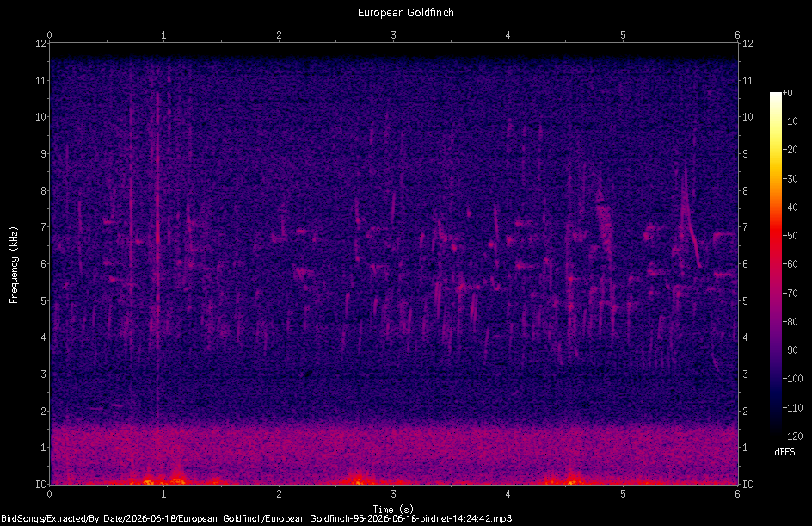Image resolution: width=812 pixels, height=526 pixels.
Task: Click the '8' tick on left frequency axis
Action: click(43, 191)
